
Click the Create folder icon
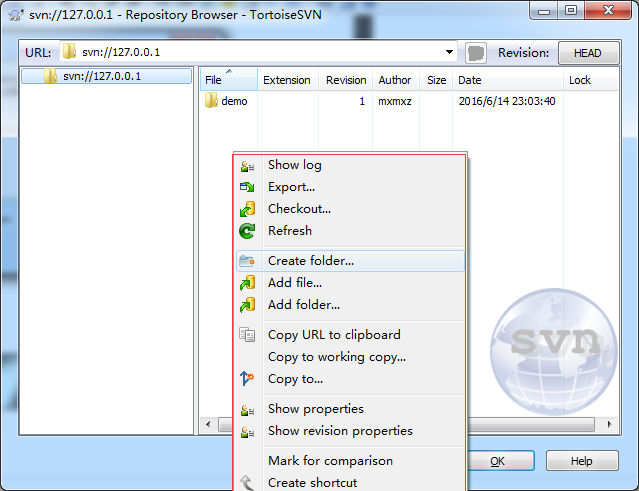247,261
